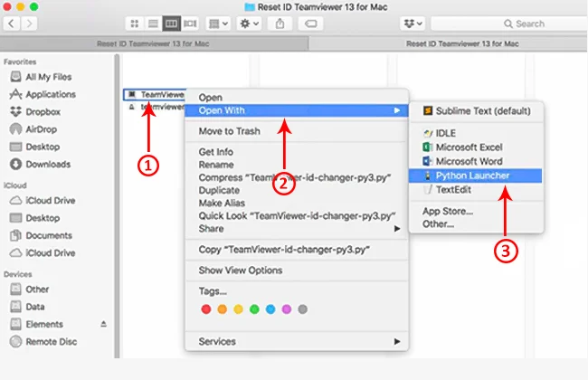This screenshot has width=588, height=380.
Task: Choose Duplicate in context menu
Action: 296,190
